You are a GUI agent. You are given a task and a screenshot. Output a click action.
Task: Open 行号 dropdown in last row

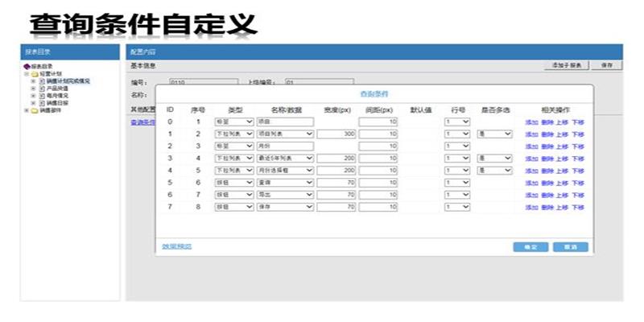click(x=457, y=207)
